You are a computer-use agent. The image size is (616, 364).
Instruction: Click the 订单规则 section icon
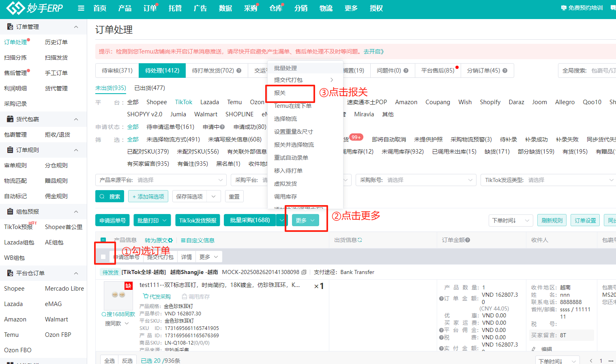pyautogui.click(x=10, y=150)
